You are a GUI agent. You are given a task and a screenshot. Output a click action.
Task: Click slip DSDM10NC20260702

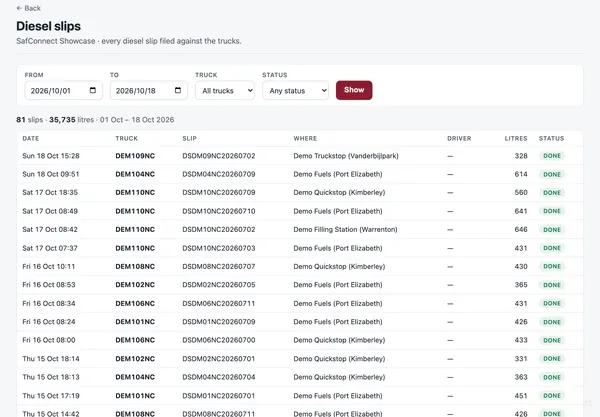(219, 230)
